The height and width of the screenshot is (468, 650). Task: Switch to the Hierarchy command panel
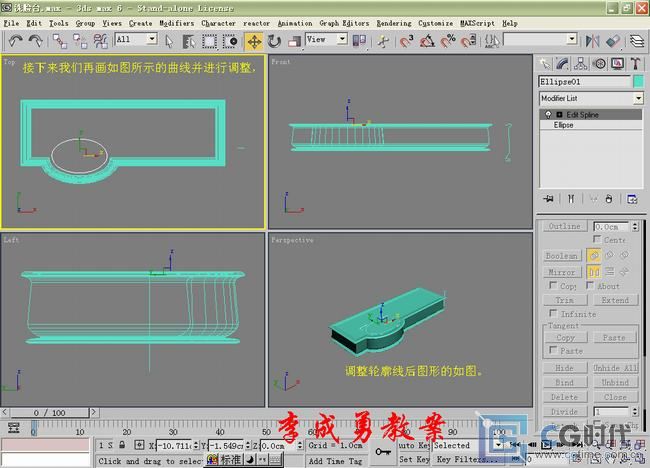[580, 63]
